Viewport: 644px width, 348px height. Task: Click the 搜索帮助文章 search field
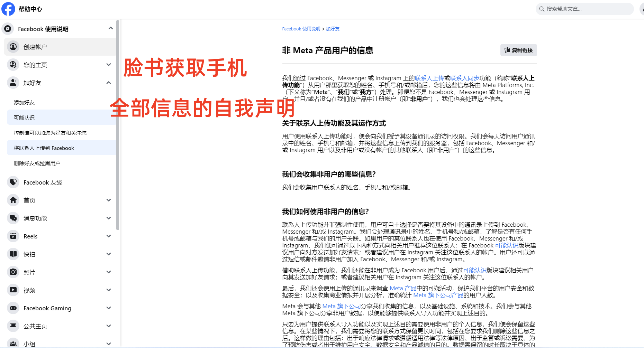585,9
